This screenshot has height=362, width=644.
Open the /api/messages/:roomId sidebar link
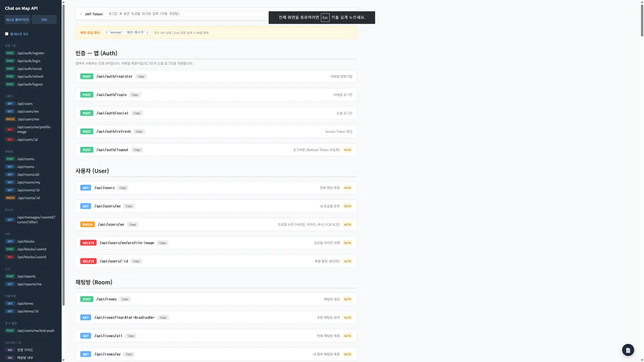30,219
